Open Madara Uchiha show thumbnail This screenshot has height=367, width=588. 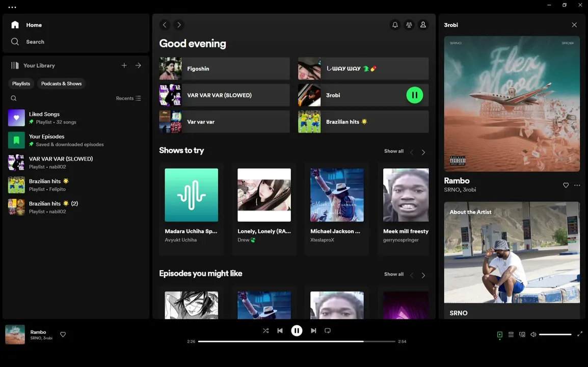pyautogui.click(x=191, y=195)
